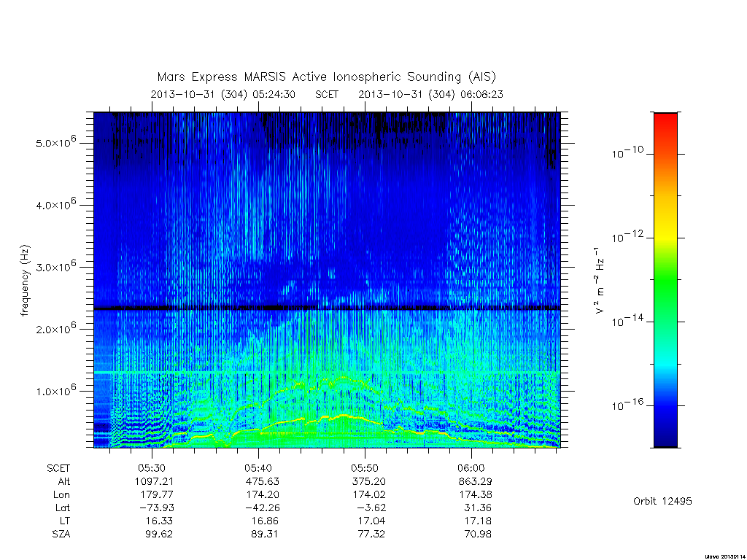Viewport: 747px width, 560px height.
Task: Click the 06:00 SCET time tick label
Action: tap(471, 469)
